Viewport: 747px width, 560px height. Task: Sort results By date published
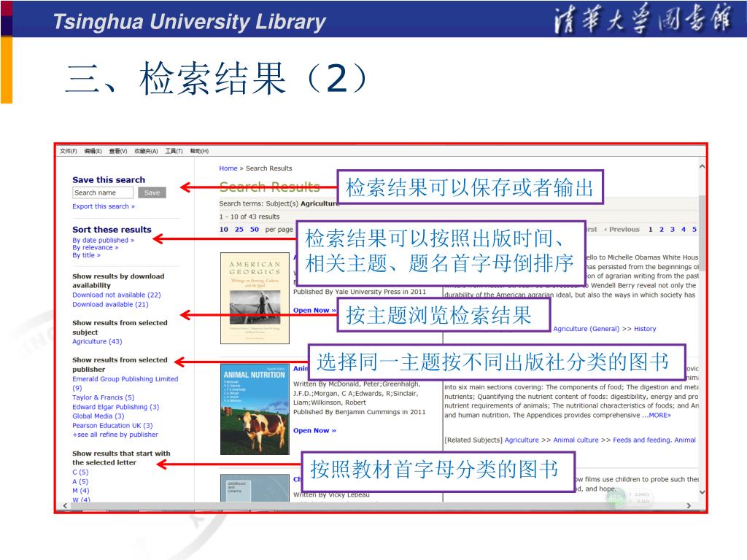(103, 240)
